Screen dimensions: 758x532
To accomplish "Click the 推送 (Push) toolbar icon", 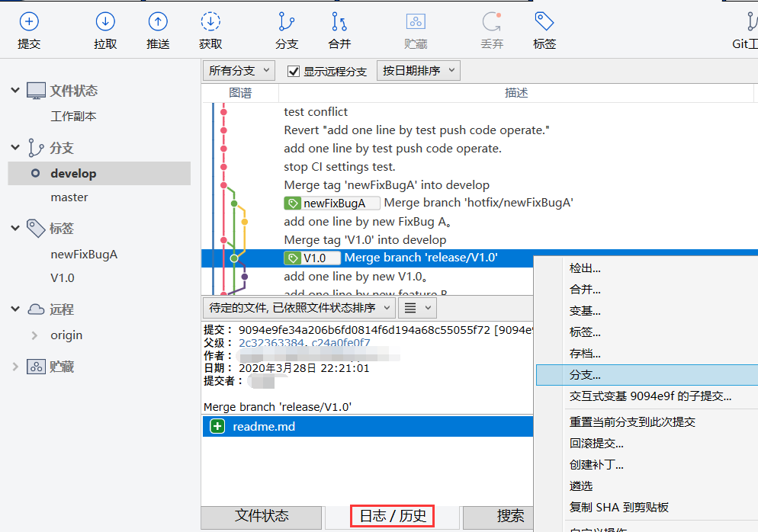I will (x=158, y=22).
